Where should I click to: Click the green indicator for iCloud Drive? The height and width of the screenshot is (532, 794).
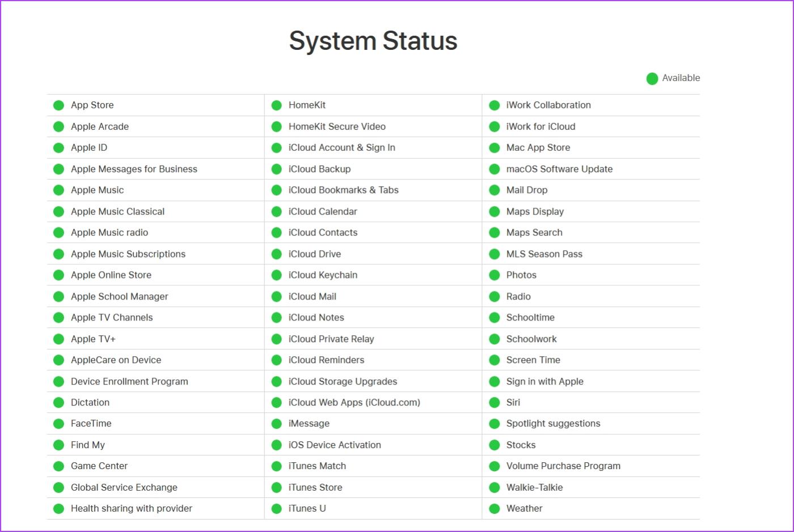(x=276, y=254)
